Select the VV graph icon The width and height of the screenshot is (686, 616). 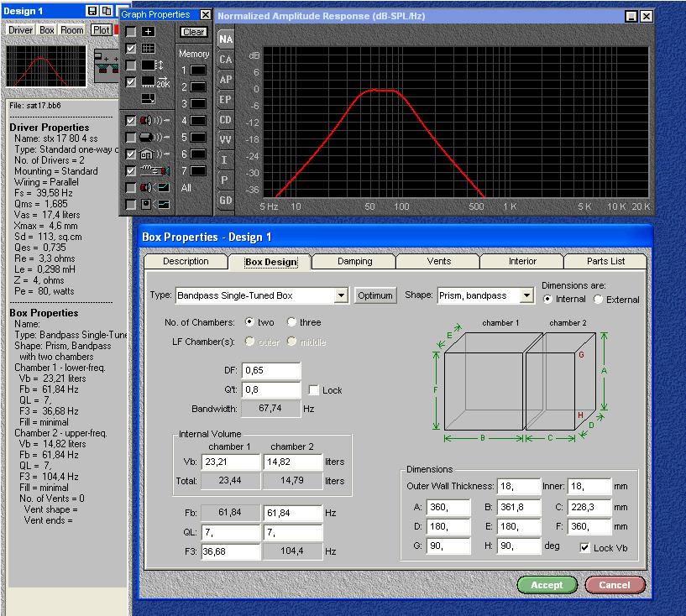(226, 140)
